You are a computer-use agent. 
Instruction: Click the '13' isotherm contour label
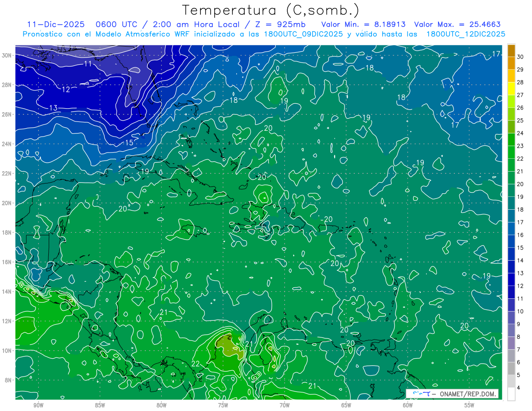point(53,108)
